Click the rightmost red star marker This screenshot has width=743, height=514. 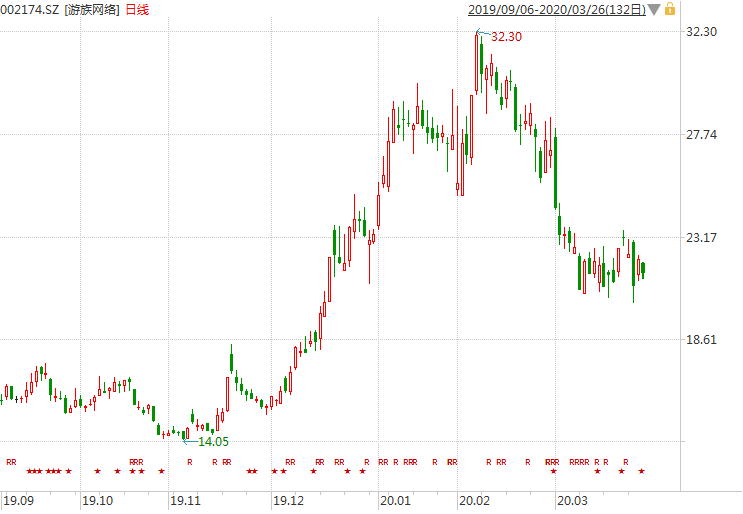(641, 472)
